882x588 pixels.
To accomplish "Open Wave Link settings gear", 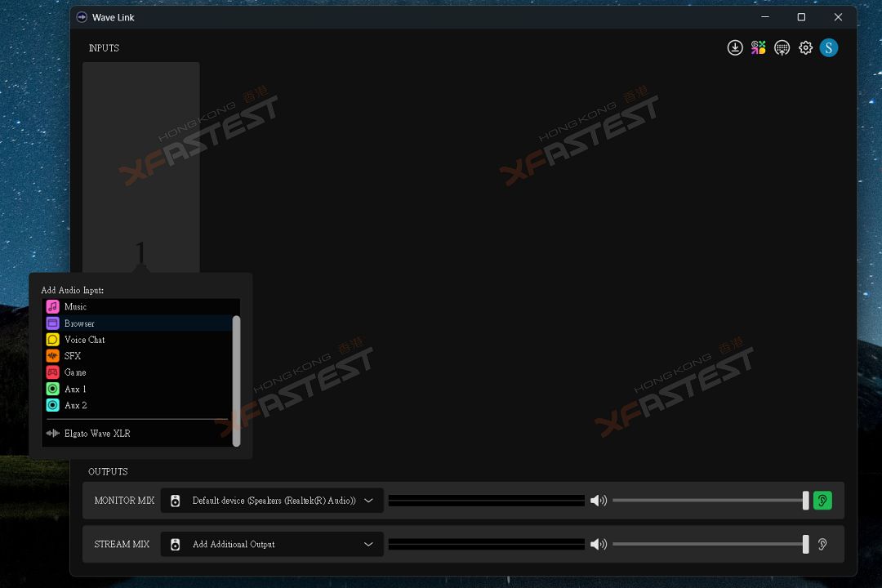I will pyautogui.click(x=805, y=48).
